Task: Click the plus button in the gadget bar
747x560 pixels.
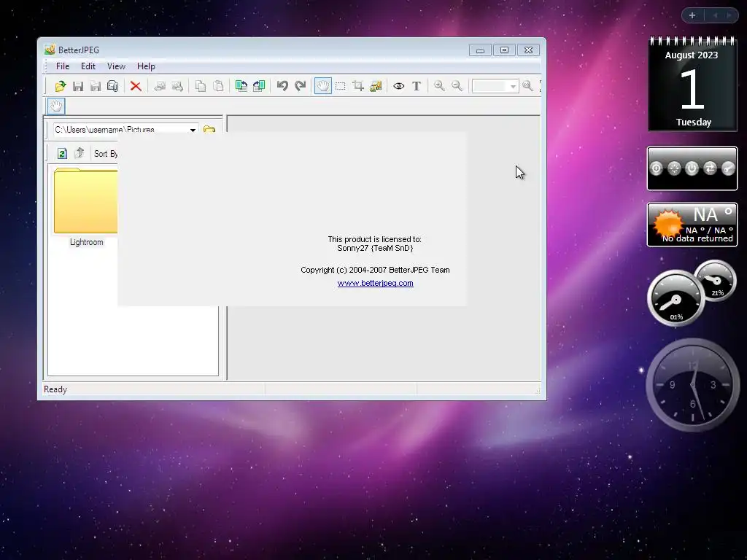Action: coord(692,15)
